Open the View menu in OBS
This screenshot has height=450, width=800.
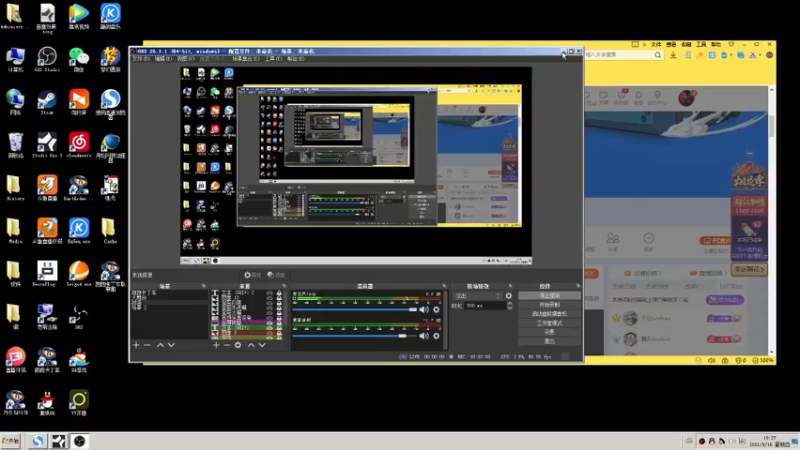pos(186,59)
